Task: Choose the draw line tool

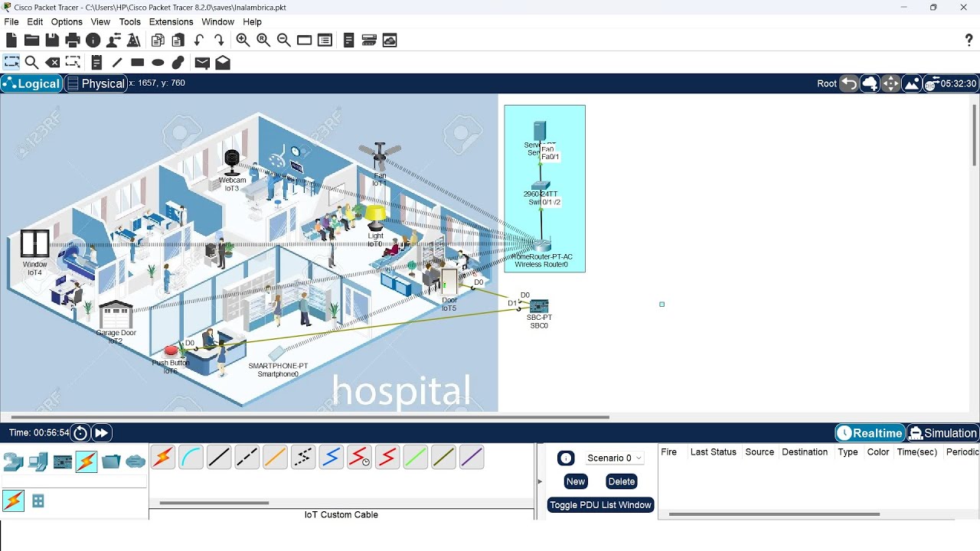Action: (117, 63)
